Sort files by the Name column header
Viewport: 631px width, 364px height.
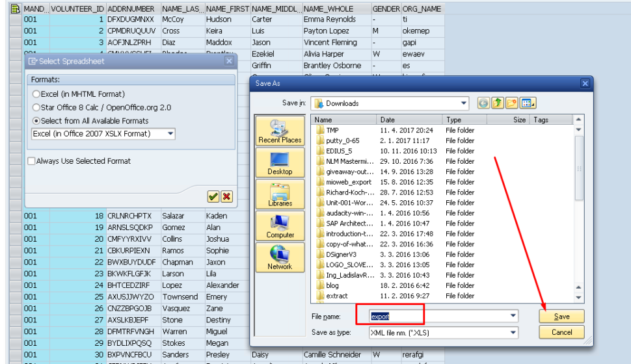(344, 120)
